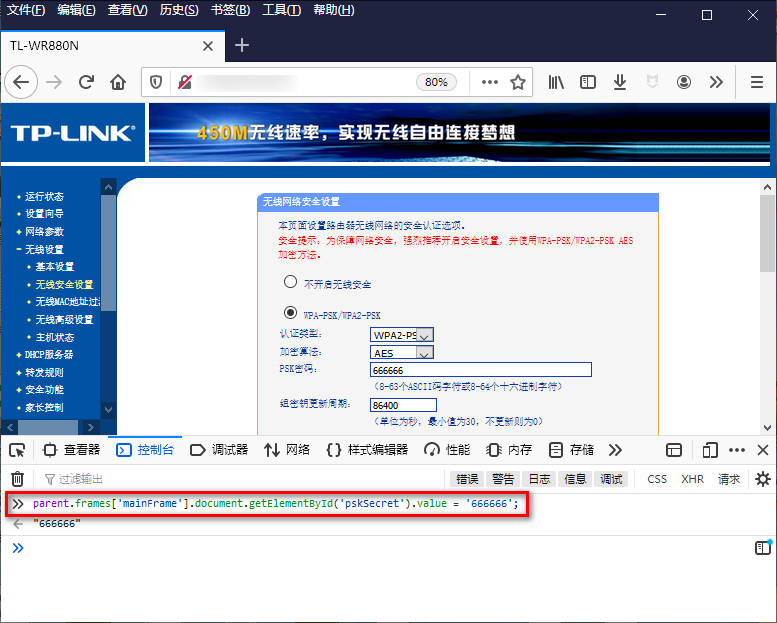Click the 过滤输出 filter input
The width and height of the screenshot is (777, 623).
point(243,479)
